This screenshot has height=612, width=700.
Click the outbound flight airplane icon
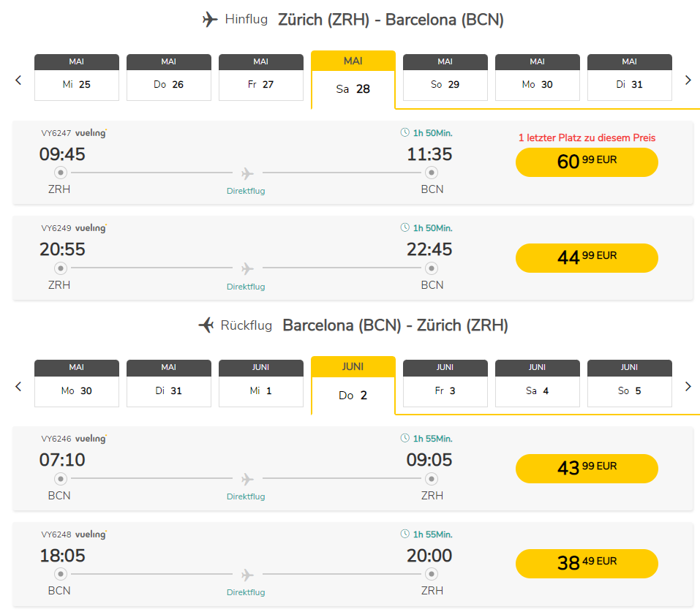point(210,20)
